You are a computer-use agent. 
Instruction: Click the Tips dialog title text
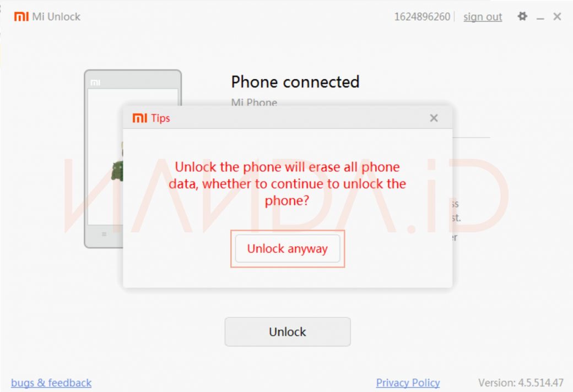click(x=160, y=118)
